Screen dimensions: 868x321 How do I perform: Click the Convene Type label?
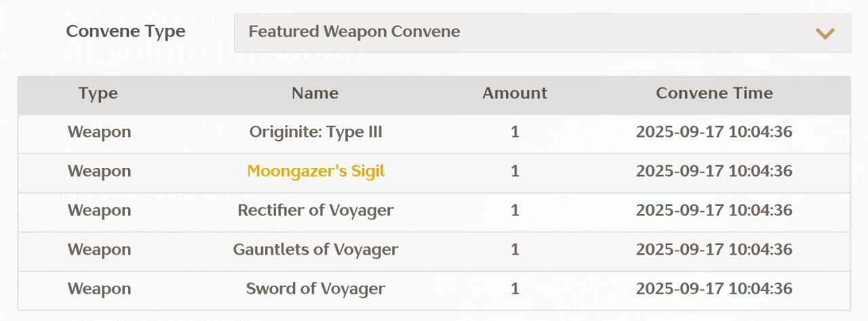(x=125, y=32)
